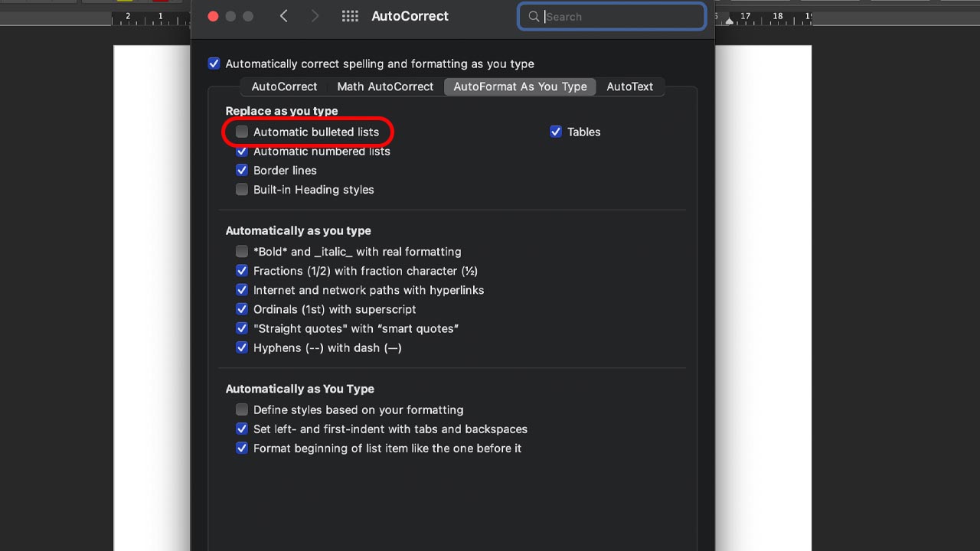Toggle Fractions with fraction character checkbox
Image resolution: width=980 pixels, height=551 pixels.
(242, 270)
